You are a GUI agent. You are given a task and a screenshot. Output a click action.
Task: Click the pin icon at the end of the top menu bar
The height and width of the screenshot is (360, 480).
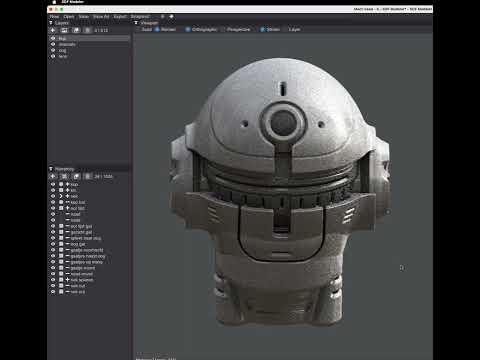coord(171,16)
